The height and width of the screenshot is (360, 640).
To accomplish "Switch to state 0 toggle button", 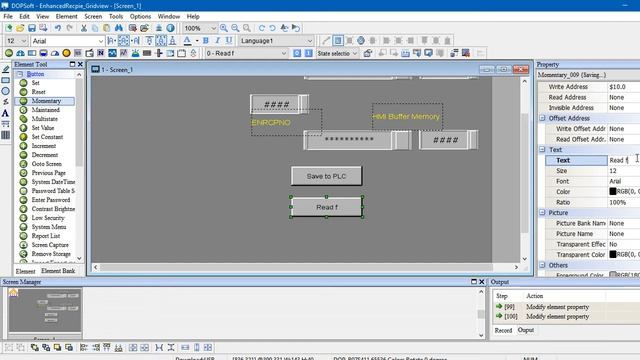I will tap(297, 53).
